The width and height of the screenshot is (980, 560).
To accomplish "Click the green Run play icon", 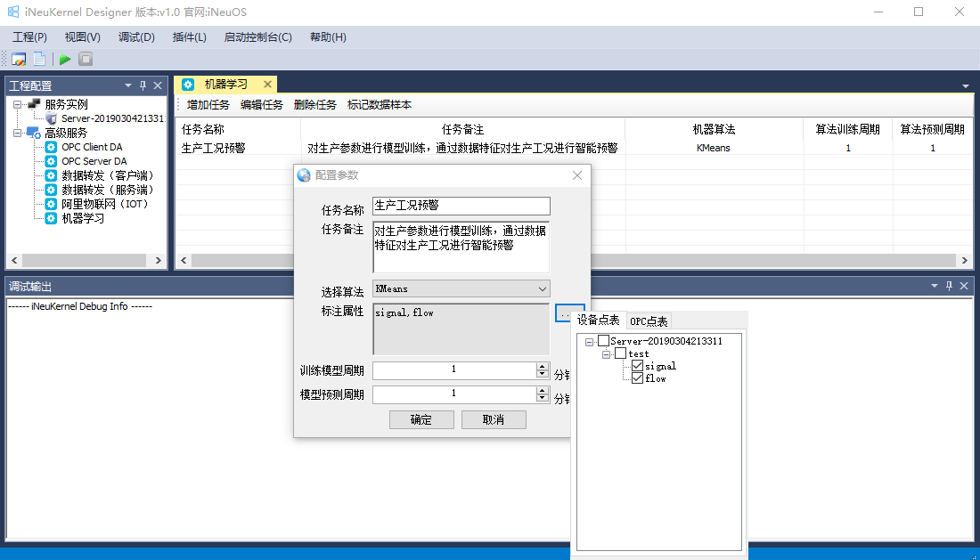I will 65,60.
